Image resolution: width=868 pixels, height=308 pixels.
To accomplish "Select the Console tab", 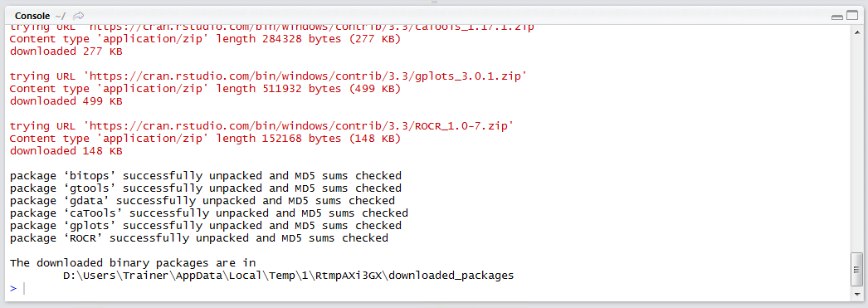I will (x=32, y=16).
